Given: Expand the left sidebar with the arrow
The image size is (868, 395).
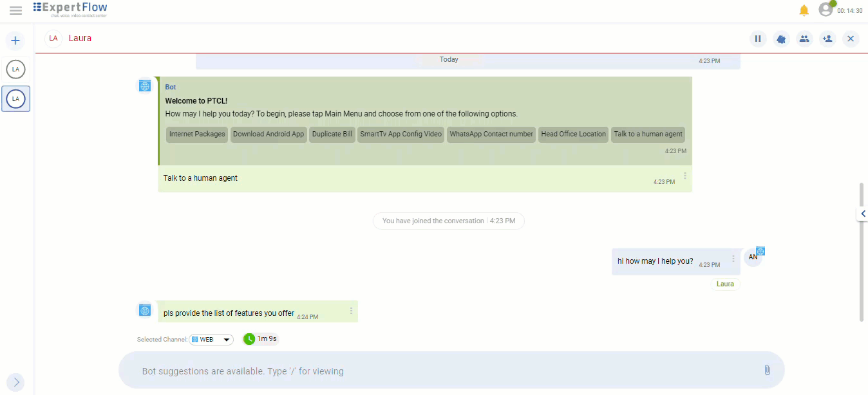Looking at the screenshot, I should pyautogui.click(x=16, y=382).
